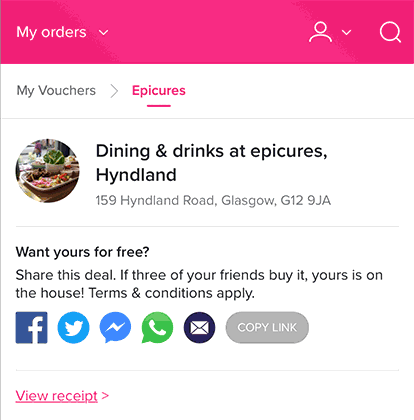Open the search magnifier icon

[390, 32]
